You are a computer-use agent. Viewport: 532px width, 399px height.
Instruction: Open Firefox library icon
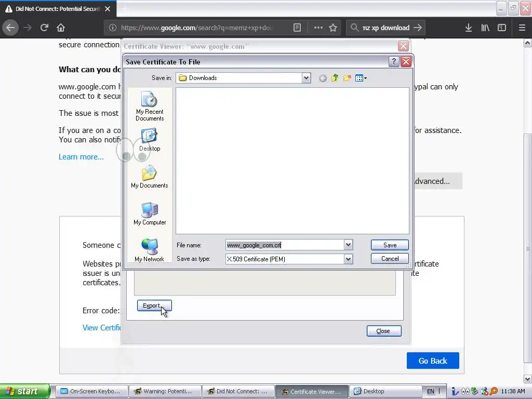(x=485, y=28)
